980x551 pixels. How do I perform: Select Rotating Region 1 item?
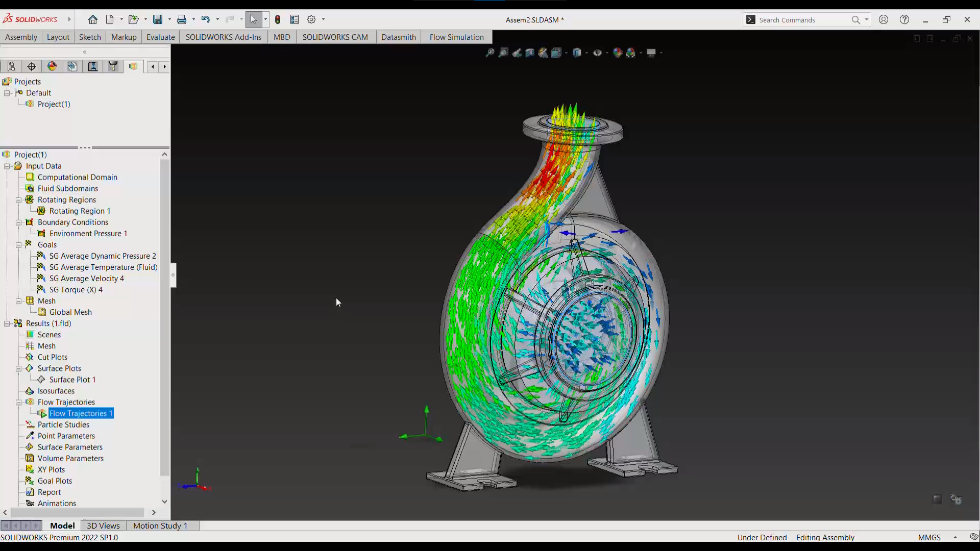[80, 211]
